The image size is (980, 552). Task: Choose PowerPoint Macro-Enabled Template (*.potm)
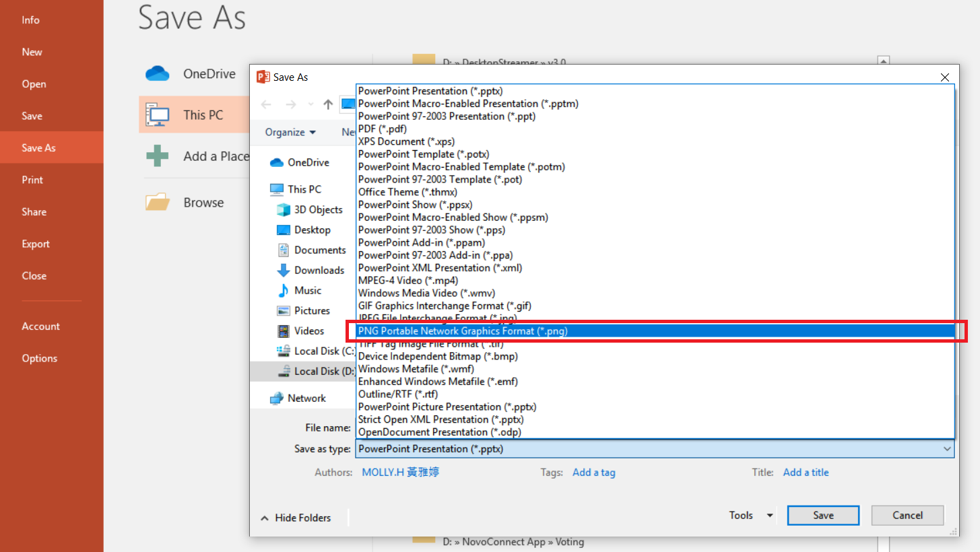pyautogui.click(x=655, y=166)
